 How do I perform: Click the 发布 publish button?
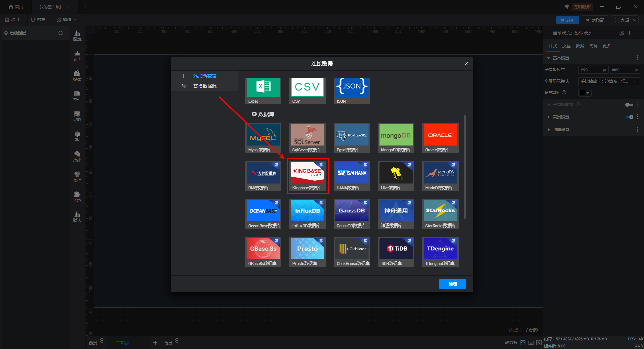568,20
